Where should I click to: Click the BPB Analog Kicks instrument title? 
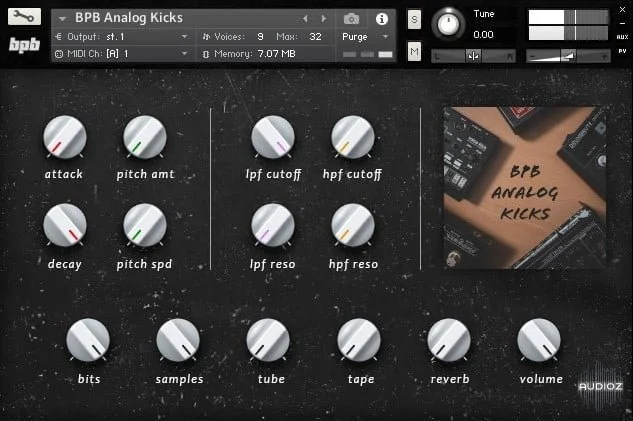tap(129, 18)
